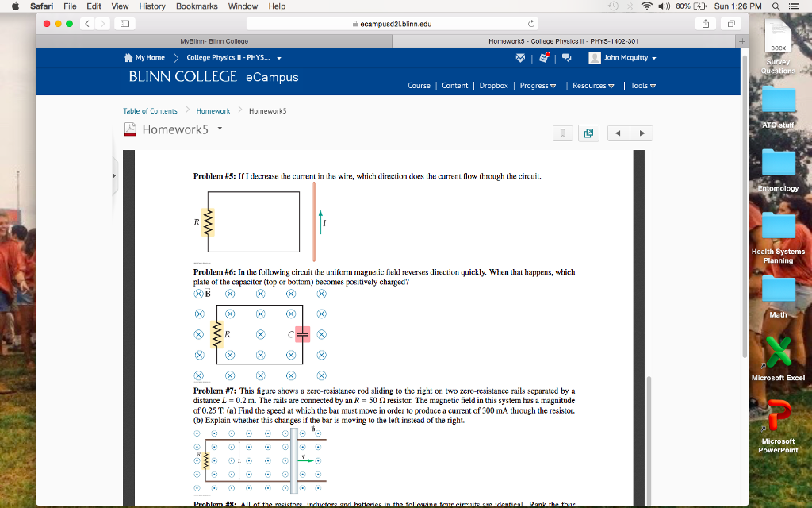Show all tabs button in Safari
The height and width of the screenshot is (508, 812).
point(731,24)
